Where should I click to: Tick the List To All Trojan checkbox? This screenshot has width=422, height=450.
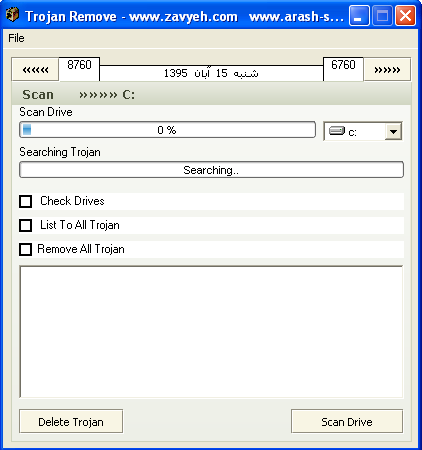tap(26, 225)
